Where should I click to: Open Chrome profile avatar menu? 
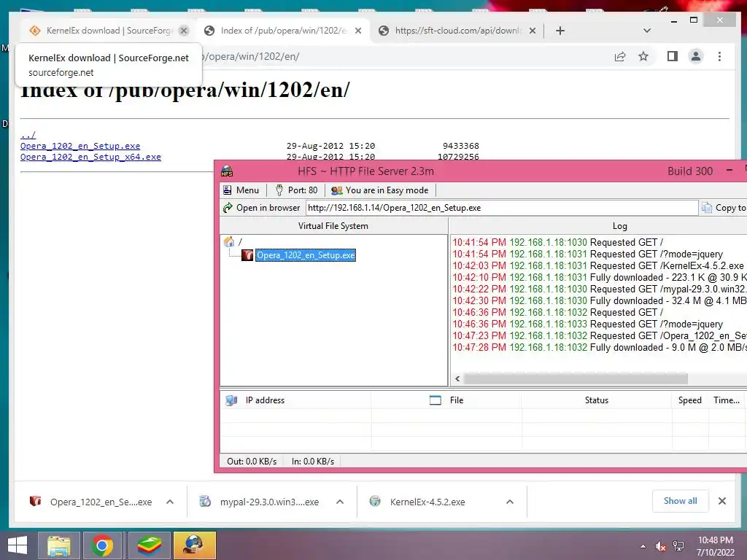pyautogui.click(x=695, y=57)
